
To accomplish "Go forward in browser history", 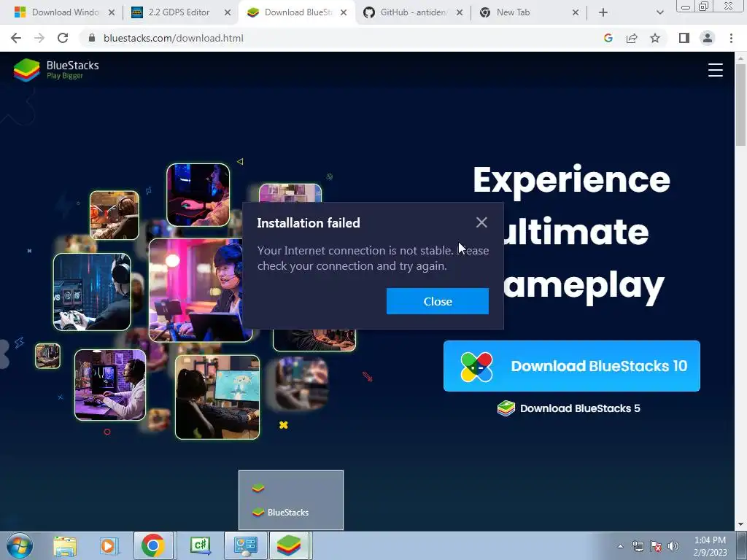I will tap(39, 38).
